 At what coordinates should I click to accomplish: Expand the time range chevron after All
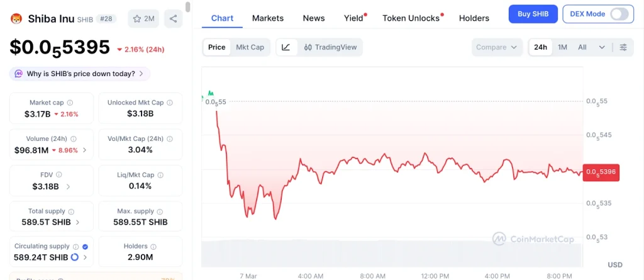coord(602,47)
